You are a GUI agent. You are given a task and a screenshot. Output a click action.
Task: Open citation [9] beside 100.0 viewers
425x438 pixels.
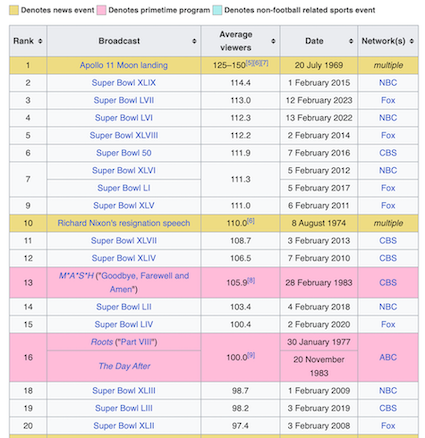pos(251,355)
